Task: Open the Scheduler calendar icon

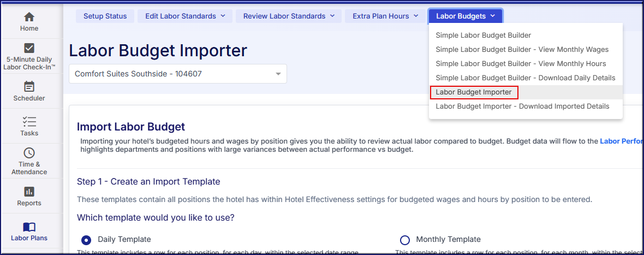Action: click(29, 87)
